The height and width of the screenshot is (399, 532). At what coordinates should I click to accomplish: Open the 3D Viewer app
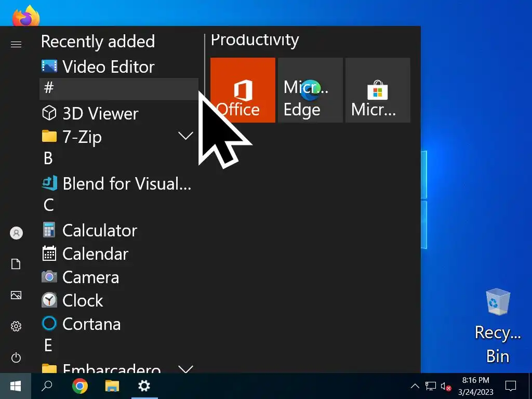(x=119, y=113)
